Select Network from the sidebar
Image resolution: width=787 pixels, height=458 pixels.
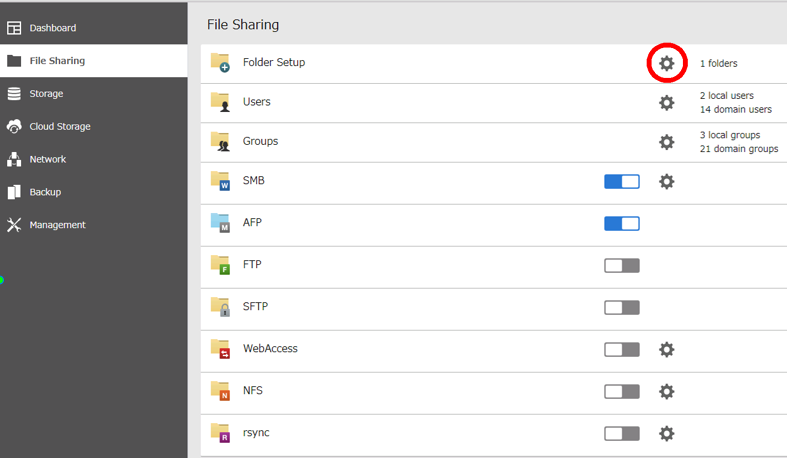coord(47,159)
